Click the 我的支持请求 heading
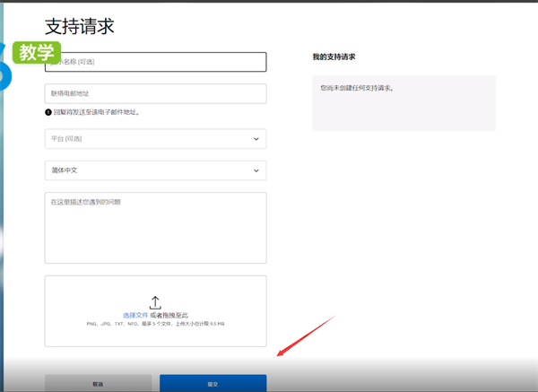The height and width of the screenshot is (392, 538). click(334, 57)
